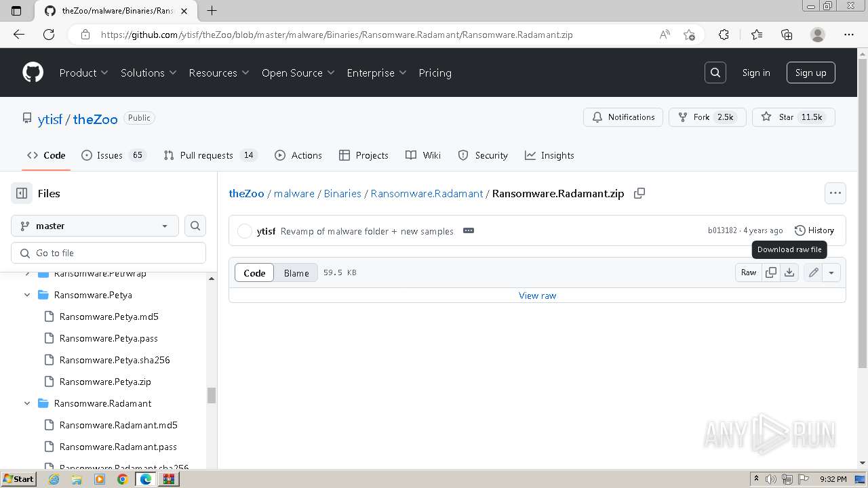Click the GitHub logo home icon
Viewport: 868px width, 488px height.
click(x=33, y=73)
